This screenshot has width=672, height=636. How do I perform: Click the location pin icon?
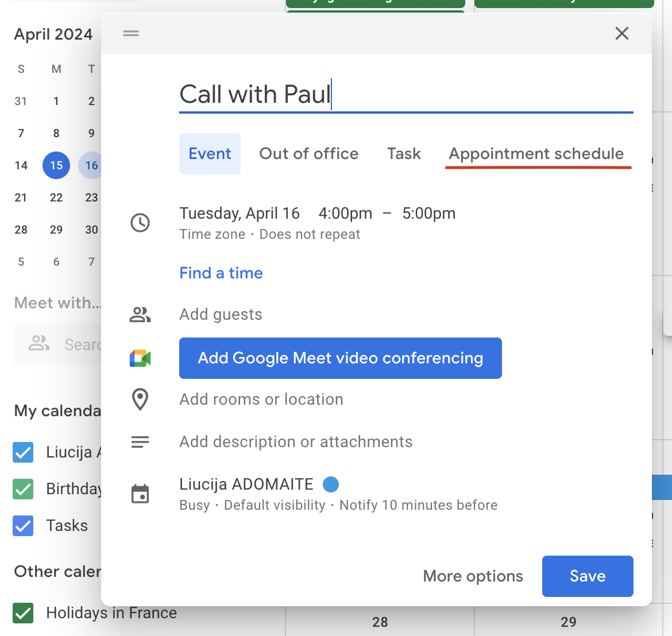pyautogui.click(x=140, y=399)
